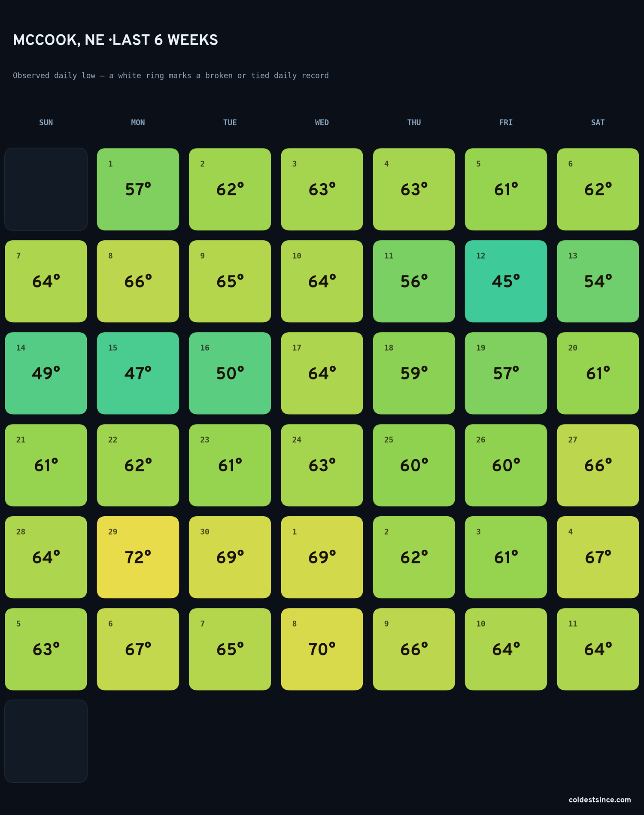644x815 pixels.
Task: Click day 18 tile showing 59°
Action: (x=414, y=373)
